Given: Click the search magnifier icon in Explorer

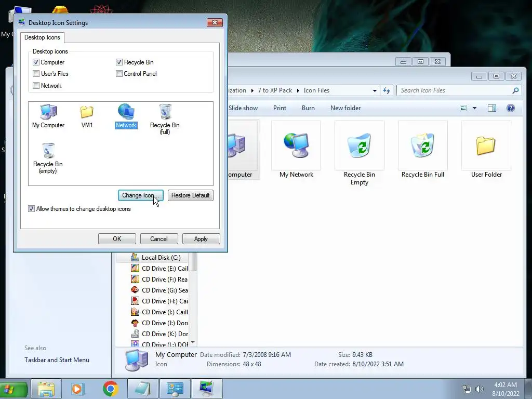Looking at the screenshot, I should (515, 90).
